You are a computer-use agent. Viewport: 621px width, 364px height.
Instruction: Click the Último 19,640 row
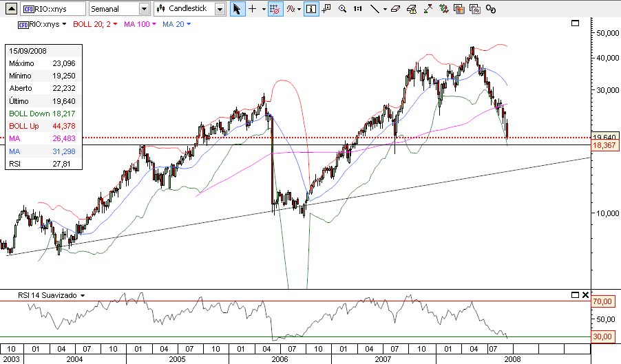coord(43,101)
